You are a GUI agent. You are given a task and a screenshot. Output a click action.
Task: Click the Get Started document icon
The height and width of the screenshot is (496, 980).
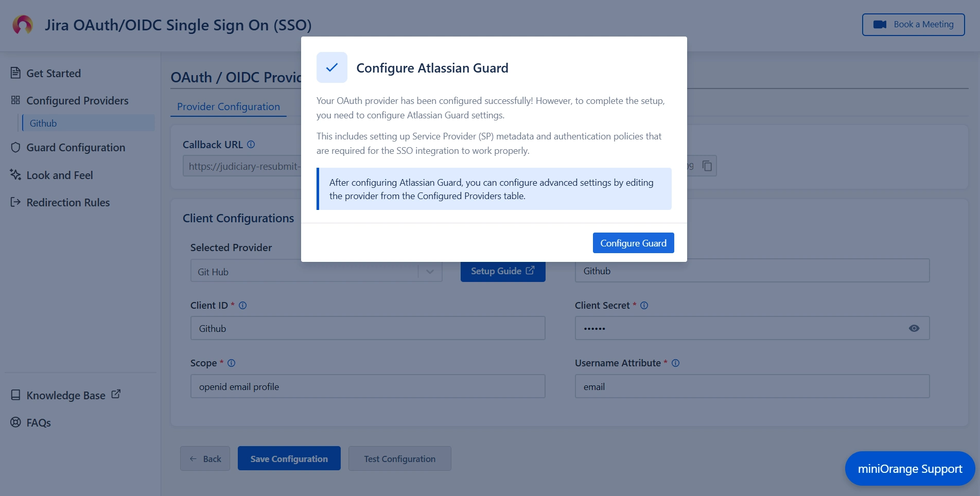point(15,73)
